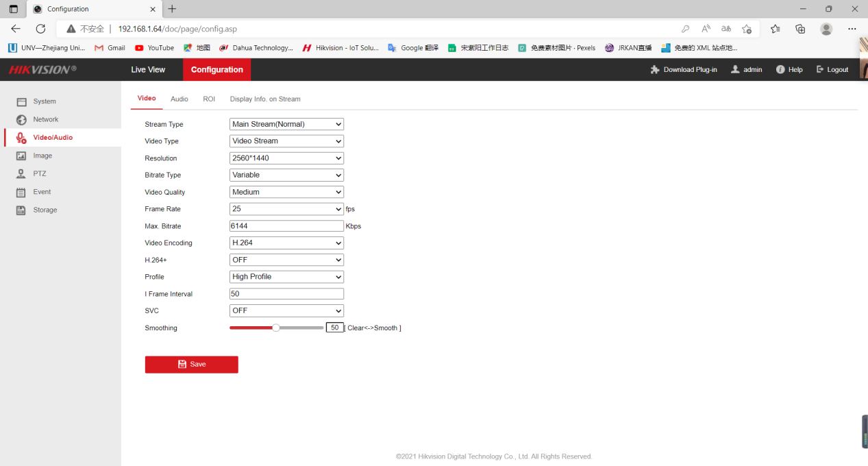This screenshot has width=868, height=466.
Task: Click the Smoothing slider handle
Action: tap(276, 328)
